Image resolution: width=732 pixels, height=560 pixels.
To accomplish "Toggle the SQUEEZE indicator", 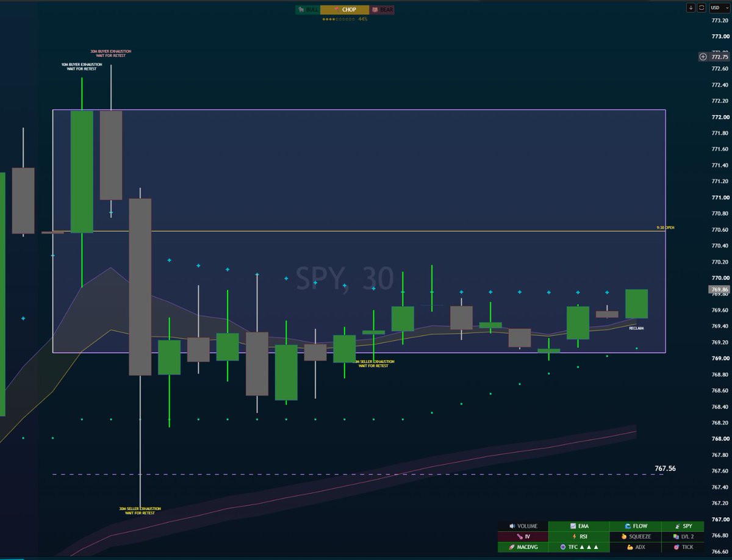I will point(635,537).
